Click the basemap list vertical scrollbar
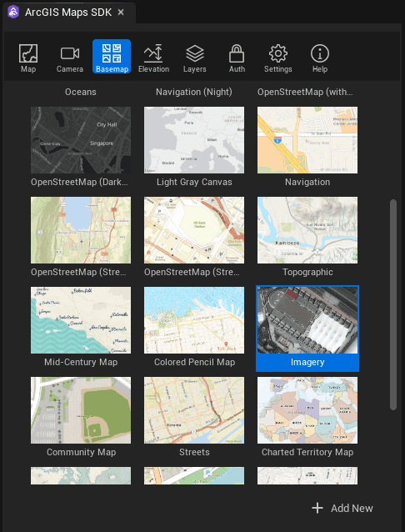 pos(393,304)
